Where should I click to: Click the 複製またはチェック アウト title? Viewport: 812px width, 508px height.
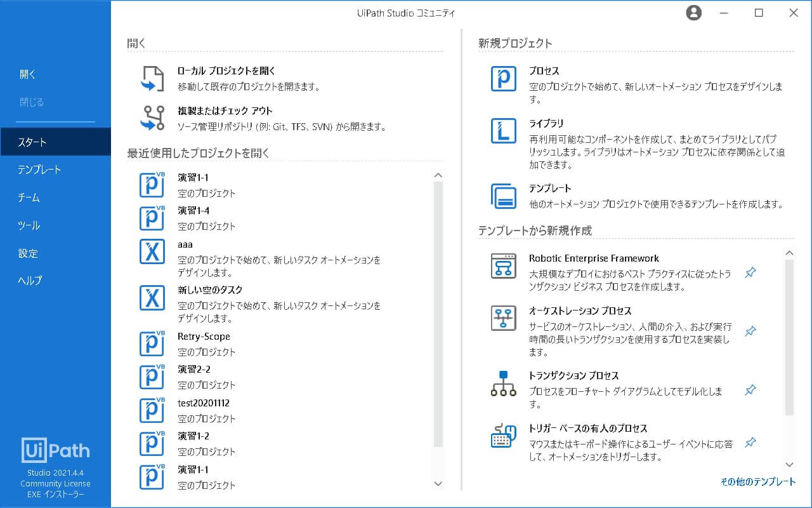tap(225, 111)
